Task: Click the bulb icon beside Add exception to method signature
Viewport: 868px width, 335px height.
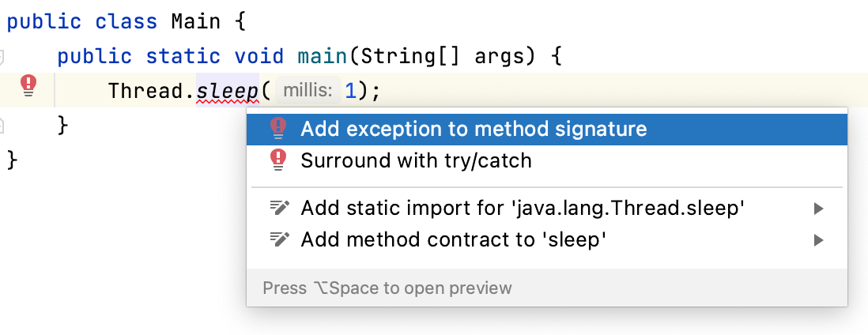Action: coord(278,129)
